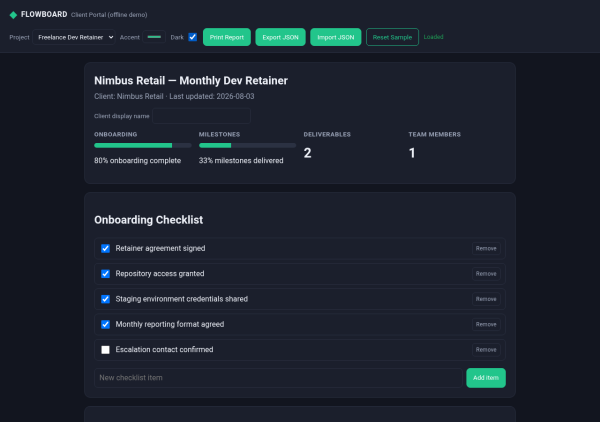Focus the New checklist item field

pos(278,378)
